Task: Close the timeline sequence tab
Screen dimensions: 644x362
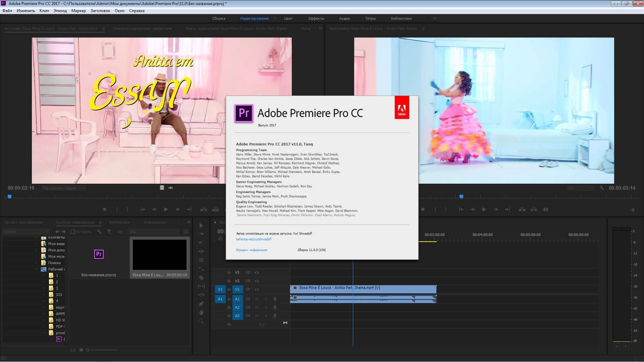Action: click(x=215, y=222)
